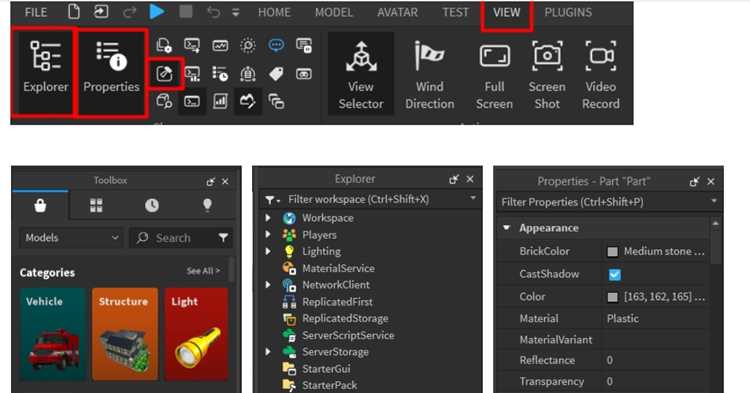Click the terminal icon with bar chart badge

pyautogui.click(x=192, y=74)
